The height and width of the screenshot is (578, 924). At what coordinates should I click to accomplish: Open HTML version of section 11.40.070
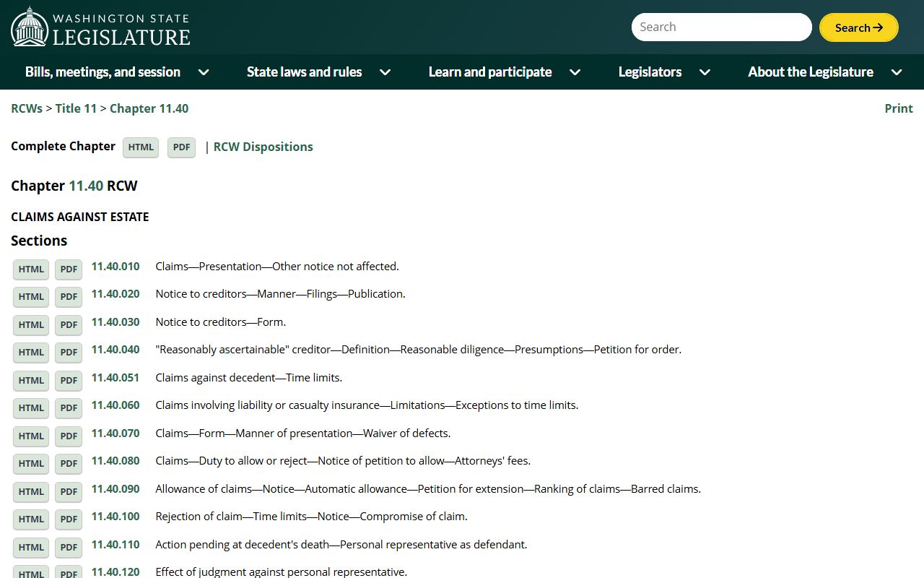pyautogui.click(x=31, y=436)
